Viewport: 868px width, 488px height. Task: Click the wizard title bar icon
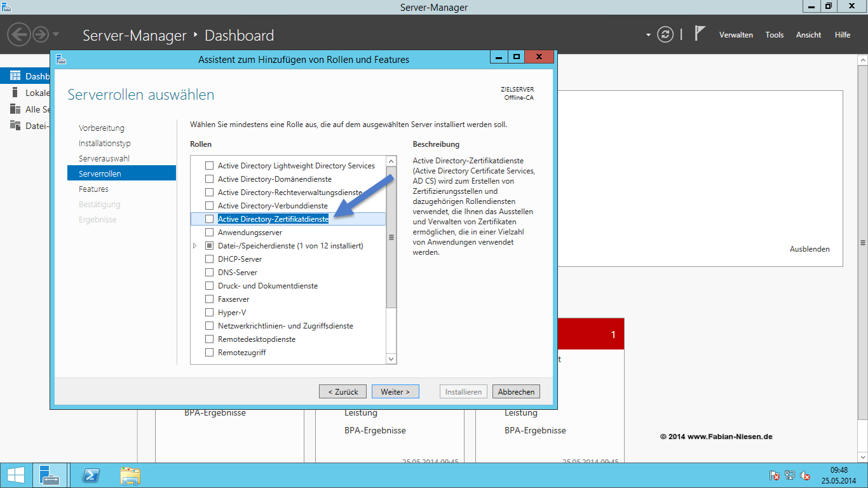pos(61,59)
